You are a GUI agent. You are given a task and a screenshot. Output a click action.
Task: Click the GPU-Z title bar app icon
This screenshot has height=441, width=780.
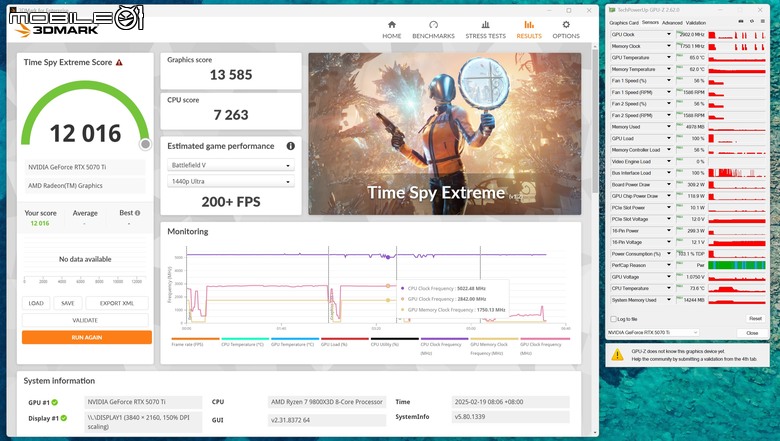coord(612,10)
